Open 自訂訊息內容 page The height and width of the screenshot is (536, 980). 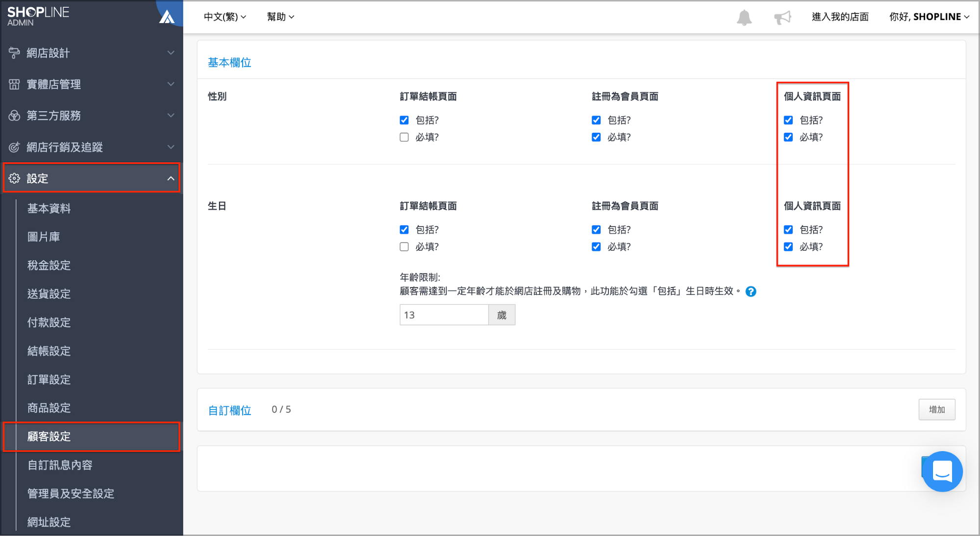coord(60,465)
